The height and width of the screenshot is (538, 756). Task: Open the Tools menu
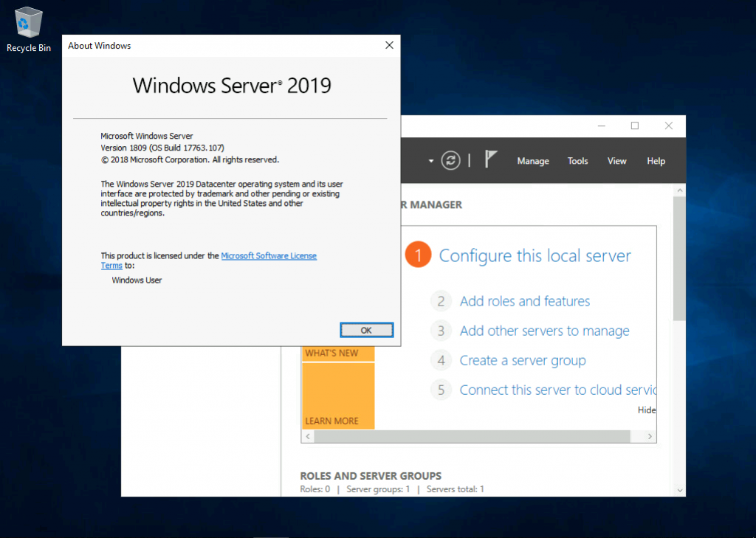(x=577, y=160)
